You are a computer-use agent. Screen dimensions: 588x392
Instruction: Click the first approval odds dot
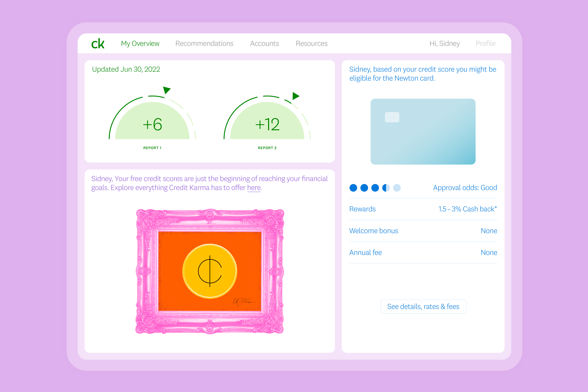pos(353,188)
